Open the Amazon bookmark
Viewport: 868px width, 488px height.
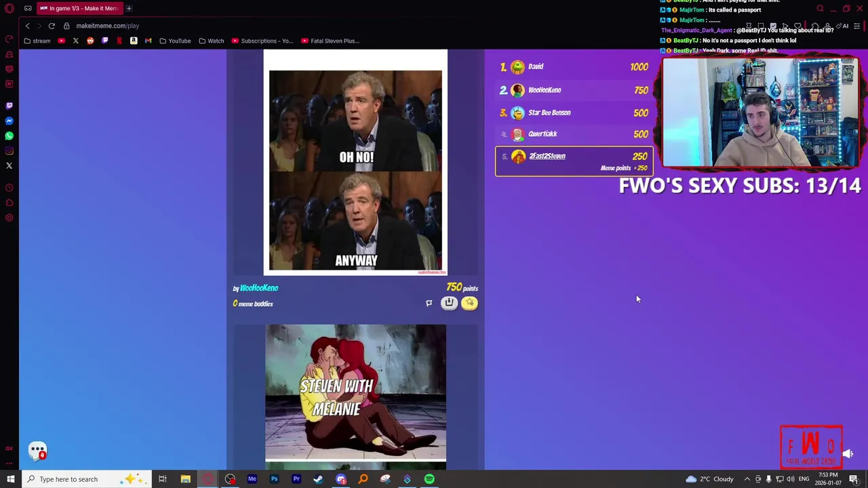tap(134, 41)
